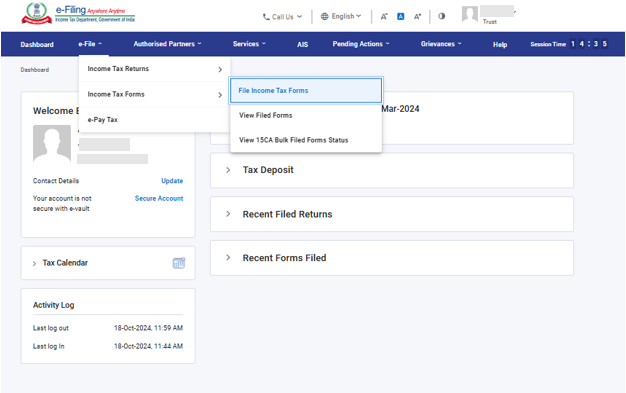The image size is (626, 393).
Task: Open the Tax Calendar calendar icon
Action: tap(179, 263)
